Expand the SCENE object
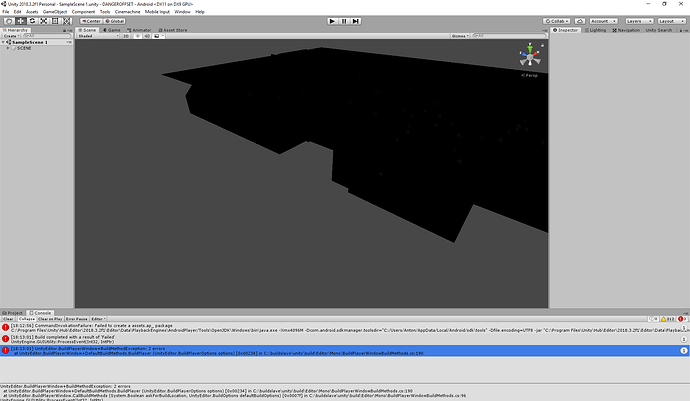 coord(8,48)
